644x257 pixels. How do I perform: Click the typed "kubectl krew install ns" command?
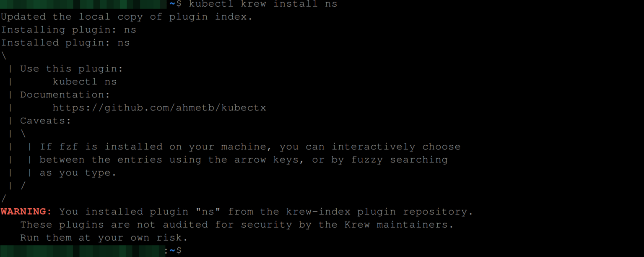[263, 4]
